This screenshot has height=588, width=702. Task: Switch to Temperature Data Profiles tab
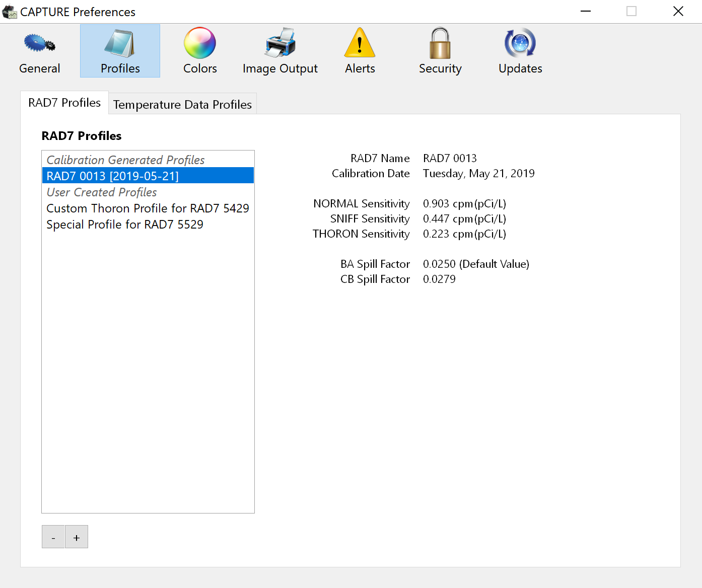click(182, 104)
